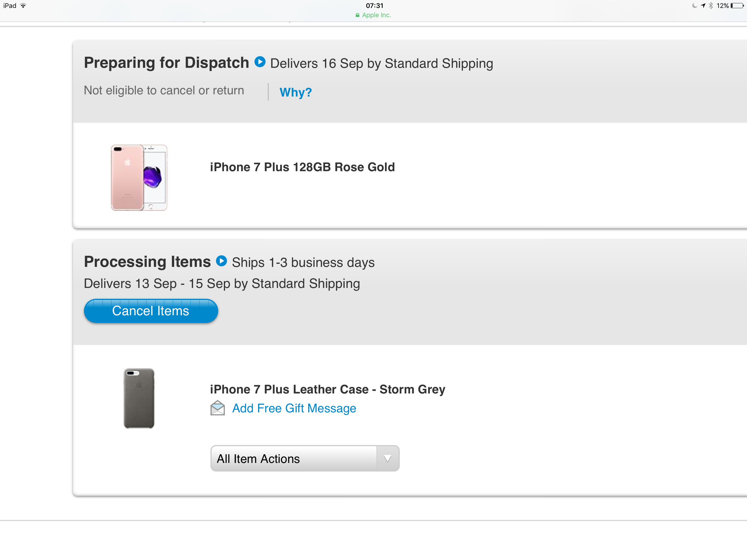Click the dropdown arrow on All Item Actions
Viewport: 747px width, 560px height.
[x=388, y=458]
